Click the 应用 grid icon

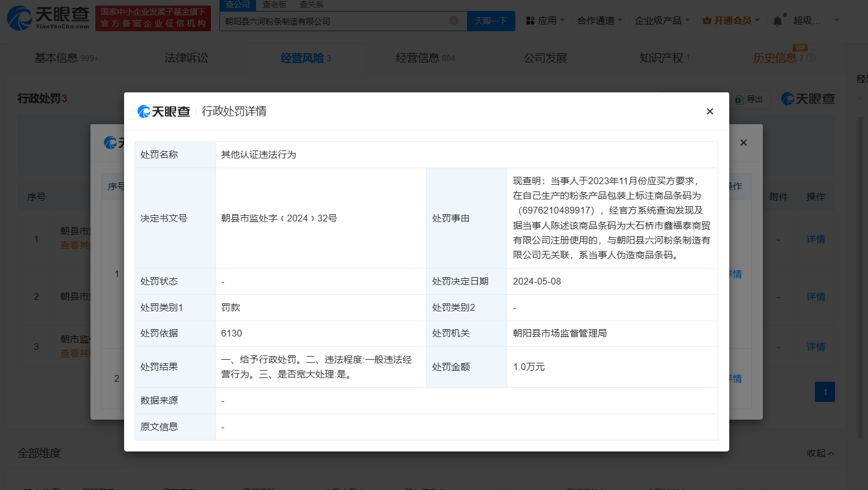(x=530, y=21)
